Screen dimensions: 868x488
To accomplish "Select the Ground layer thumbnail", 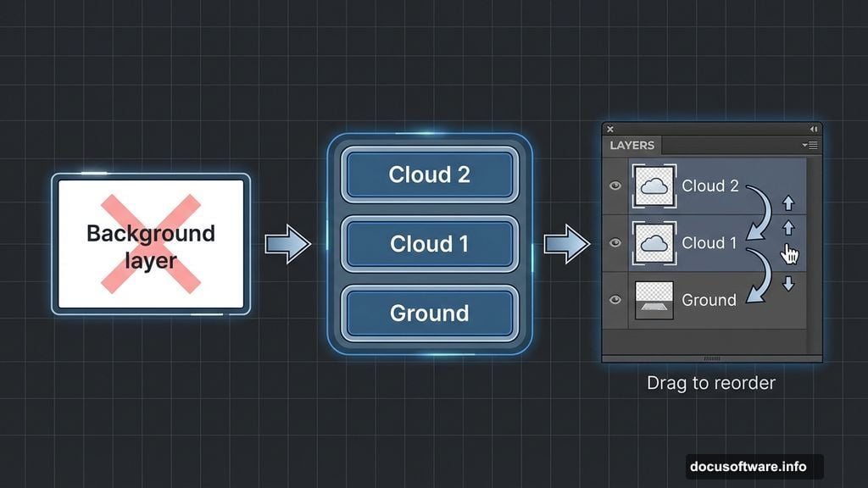I will click(655, 299).
